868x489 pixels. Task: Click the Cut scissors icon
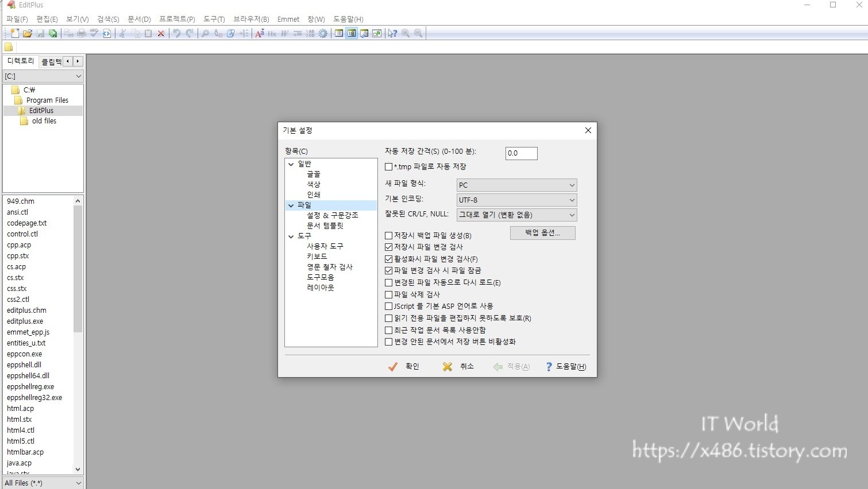[x=123, y=33]
